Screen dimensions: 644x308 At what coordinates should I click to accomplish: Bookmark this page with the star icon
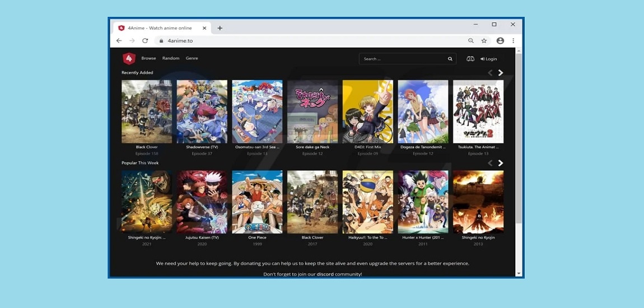pyautogui.click(x=484, y=41)
